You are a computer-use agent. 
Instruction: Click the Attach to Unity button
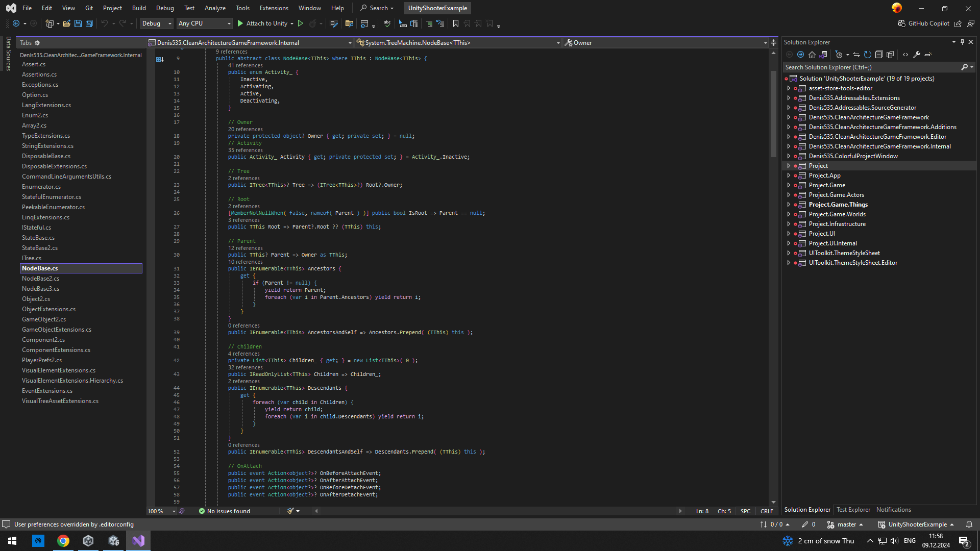(x=262, y=23)
